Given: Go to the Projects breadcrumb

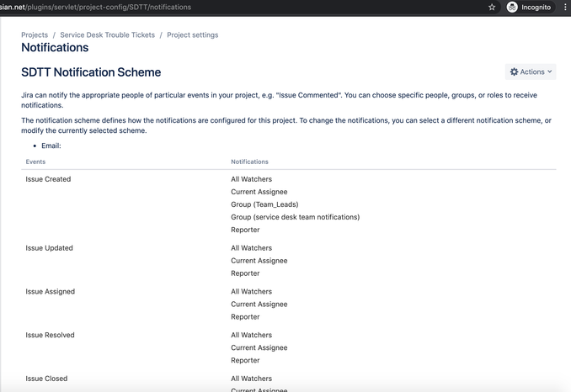Looking at the screenshot, I should click(35, 34).
